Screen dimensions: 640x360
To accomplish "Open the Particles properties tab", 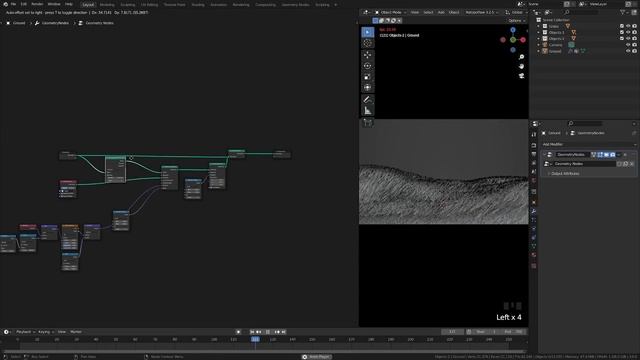I will tap(533, 220).
